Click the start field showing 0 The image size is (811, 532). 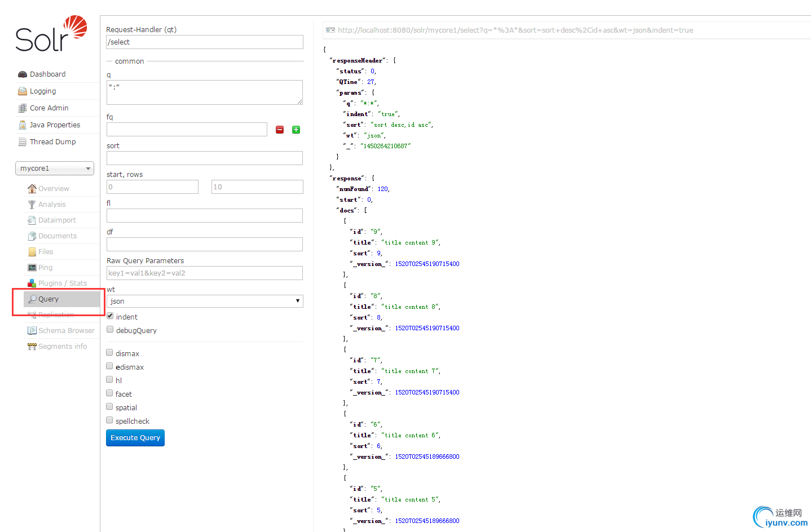(152, 187)
